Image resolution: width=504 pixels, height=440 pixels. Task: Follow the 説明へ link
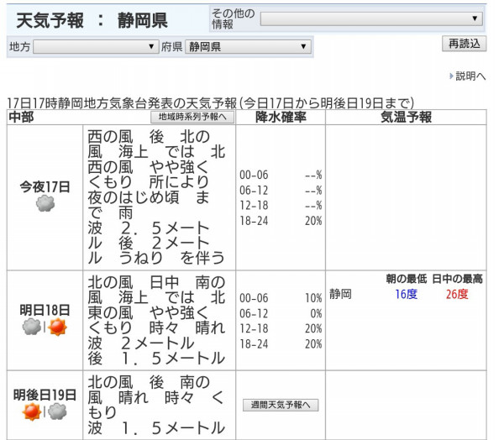click(470, 76)
